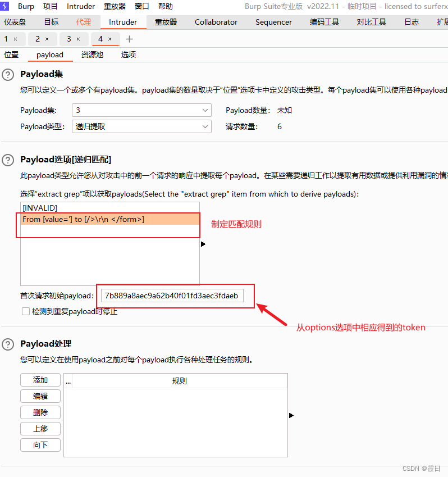The width and height of the screenshot is (448, 477).
Task: Click the 首次请求初始payload input field
Action: click(172, 296)
